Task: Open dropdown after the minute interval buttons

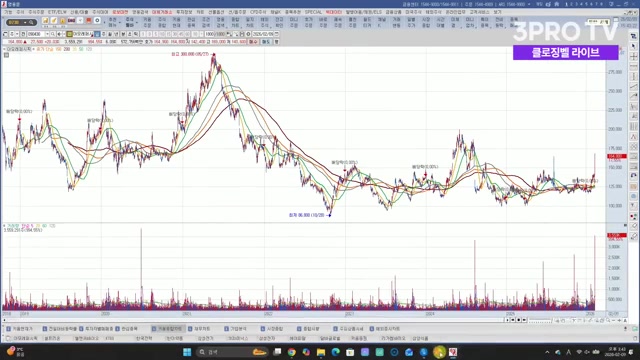Action: click(x=201, y=34)
